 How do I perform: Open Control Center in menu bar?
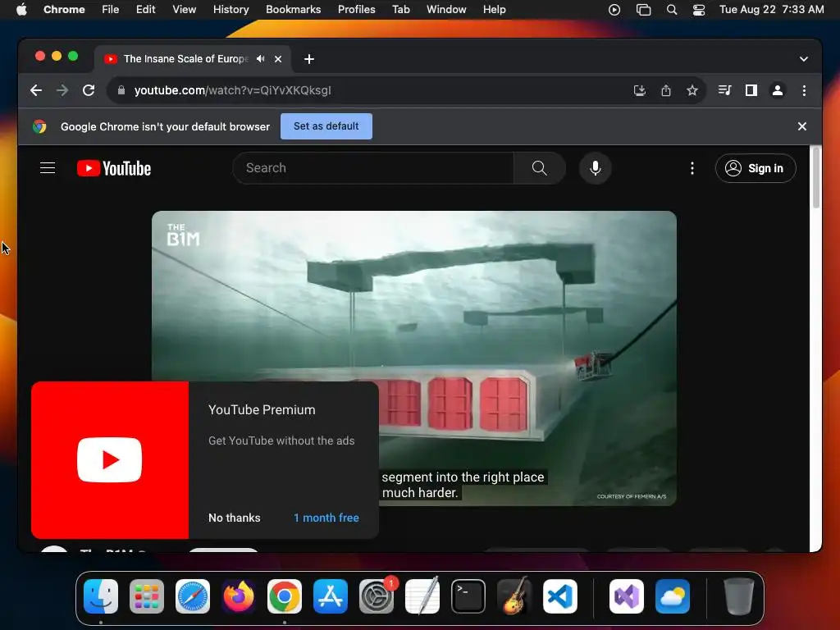[x=699, y=10]
